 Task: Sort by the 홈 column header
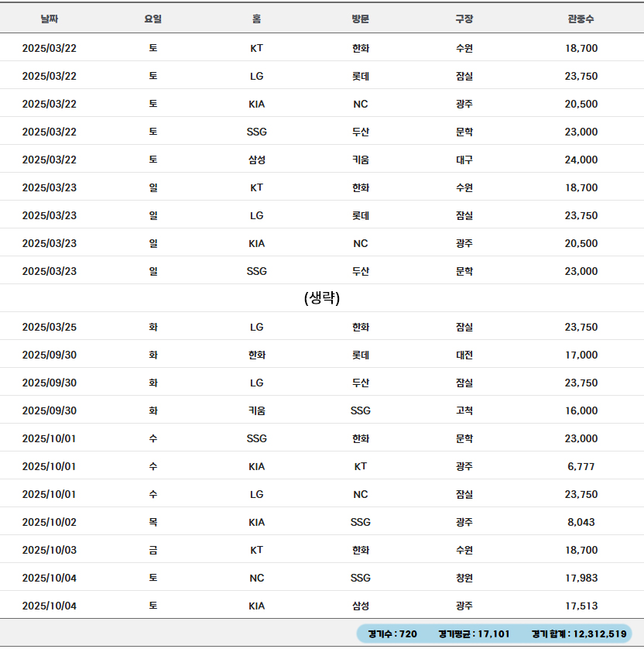click(257, 19)
